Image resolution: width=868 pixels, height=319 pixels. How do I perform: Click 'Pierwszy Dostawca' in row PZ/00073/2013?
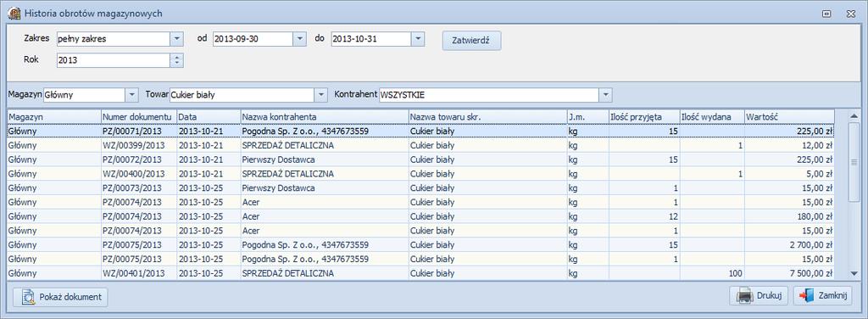(x=278, y=187)
